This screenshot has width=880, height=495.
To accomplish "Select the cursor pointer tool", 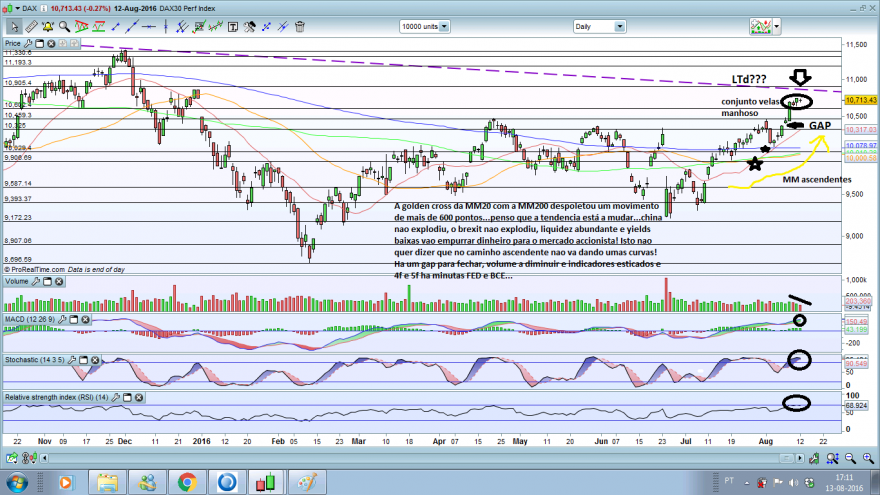I will [14, 26].
